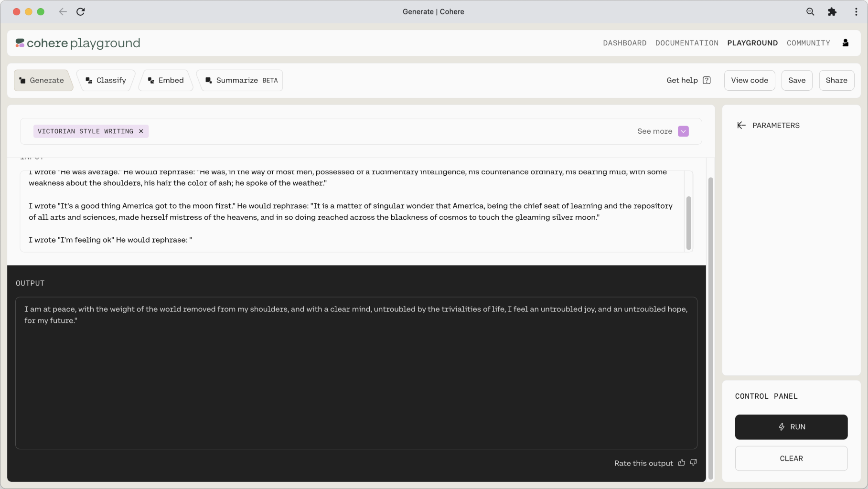Open the Community nav link

point(808,43)
